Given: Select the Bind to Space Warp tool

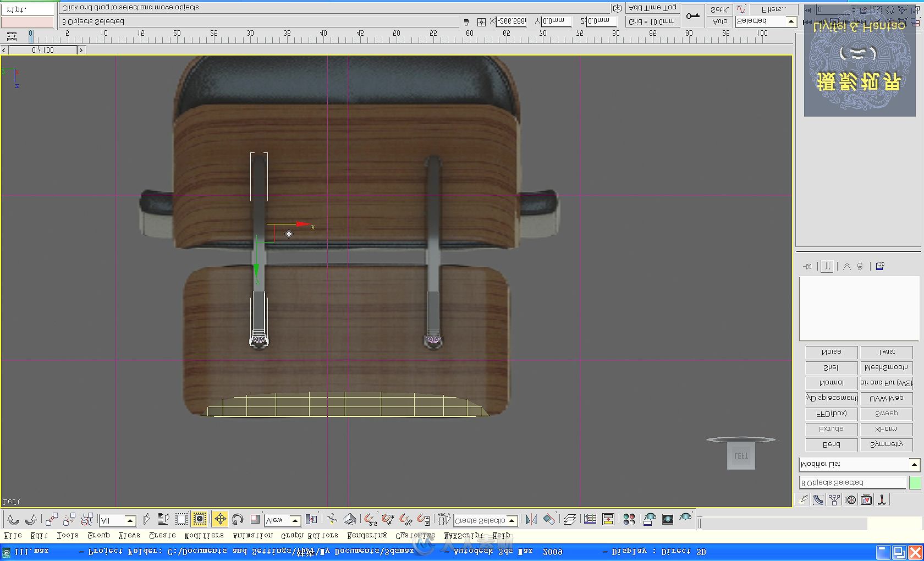Looking at the screenshot, I should (x=87, y=519).
